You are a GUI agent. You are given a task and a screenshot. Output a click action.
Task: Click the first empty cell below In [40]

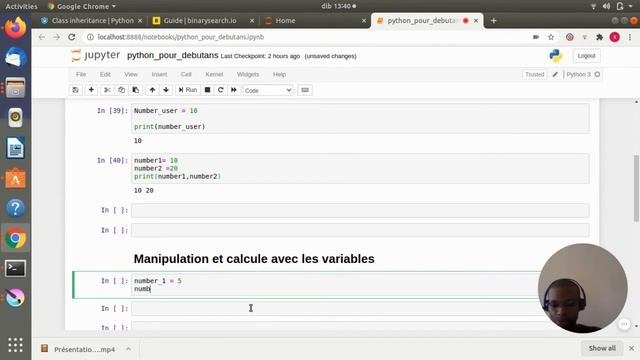coord(360,210)
